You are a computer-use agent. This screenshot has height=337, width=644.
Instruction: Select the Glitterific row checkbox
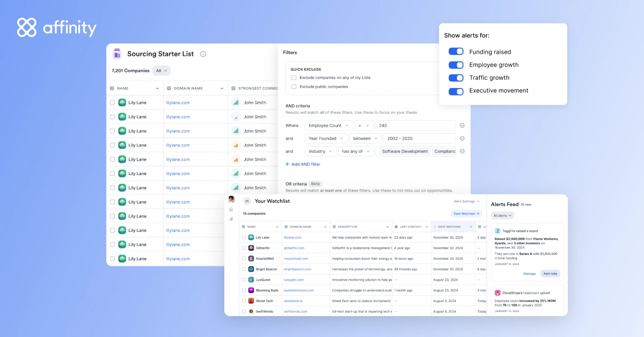tap(244, 248)
